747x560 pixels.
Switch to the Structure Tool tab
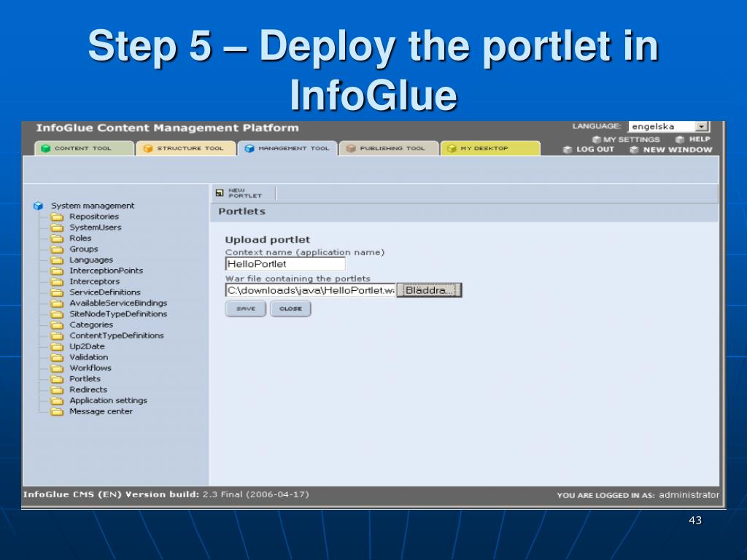(186, 149)
